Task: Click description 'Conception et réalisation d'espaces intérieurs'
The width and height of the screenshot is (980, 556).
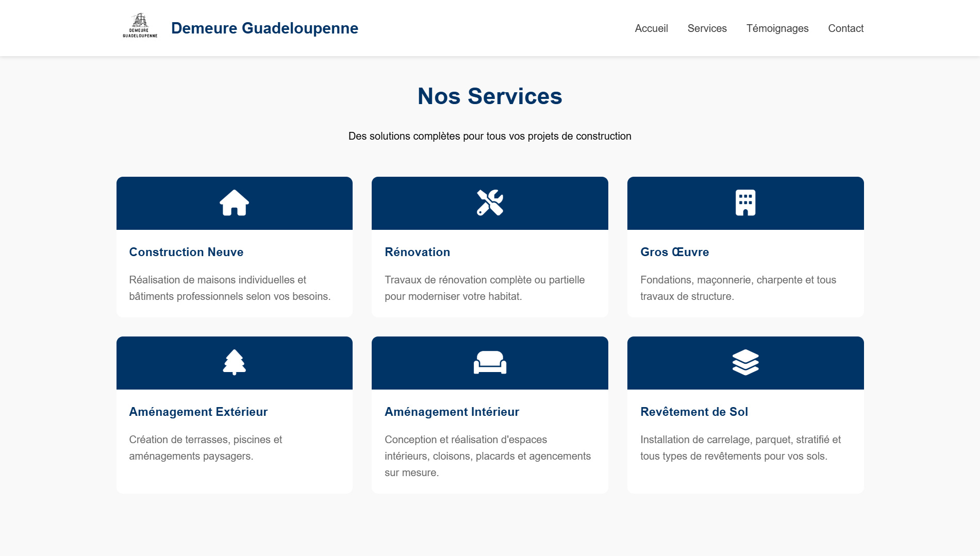Action: 488,456
